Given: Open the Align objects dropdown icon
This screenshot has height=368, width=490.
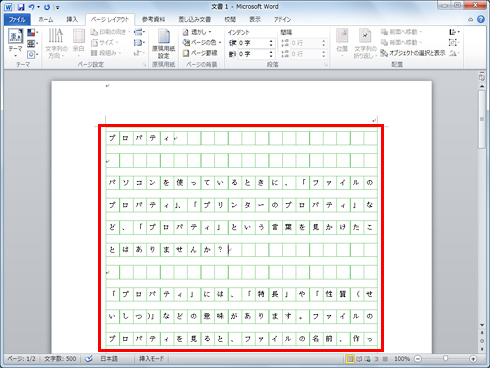Looking at the screenshot, I should click(x=454, y=32).
